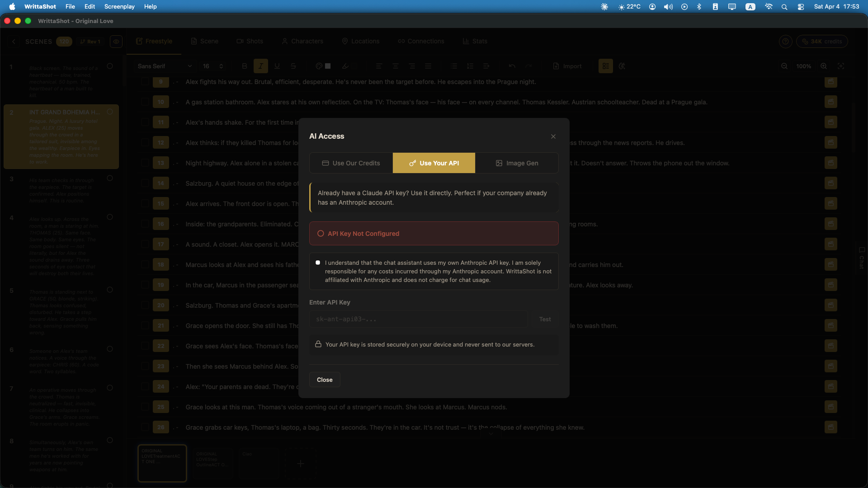The width and height of the screenshot is (868, 488).
Task: Increase font size with the stepper
Action: 221,63
